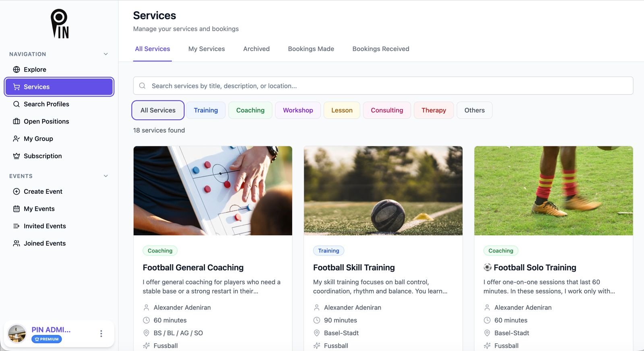Select the Workshop filter chip
Viewport: 644px width, 351px height.
(298, 110)
